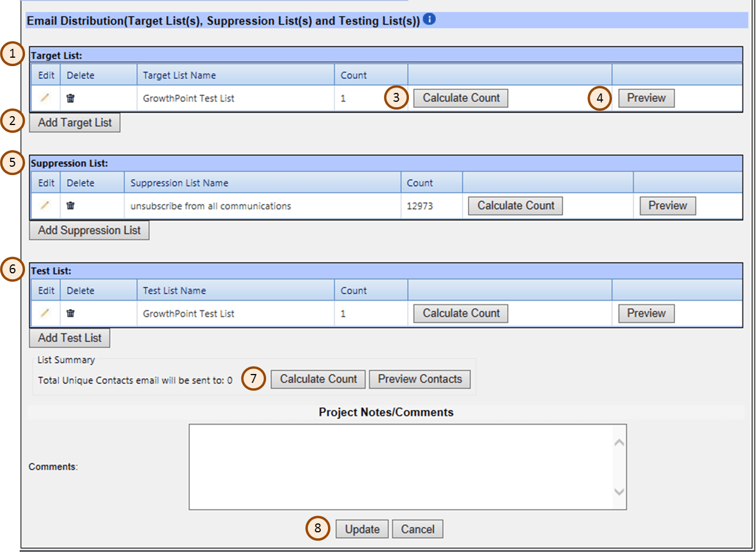Click Add Suppression List

(88, 230)
